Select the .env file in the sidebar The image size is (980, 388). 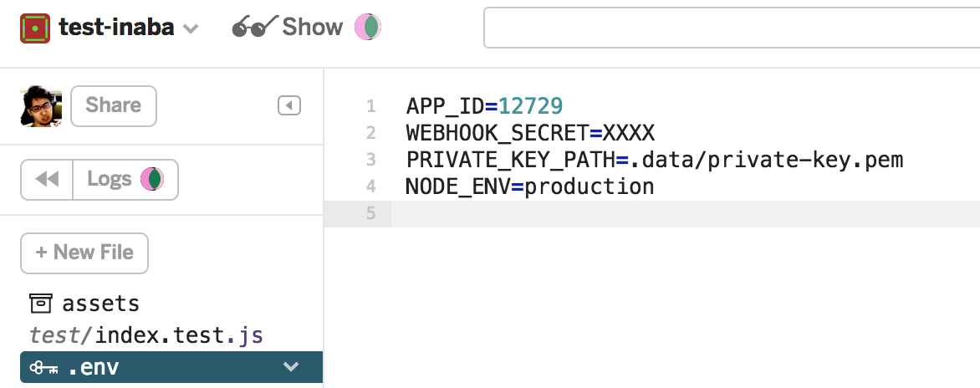click(x=171, y=367)
